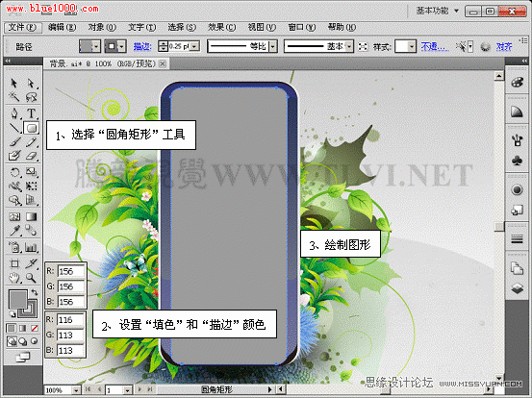Image resolution: width=532 pixels, height=398 pixels.
Task: Open the 窗口(W) menu
Action: 302,28
